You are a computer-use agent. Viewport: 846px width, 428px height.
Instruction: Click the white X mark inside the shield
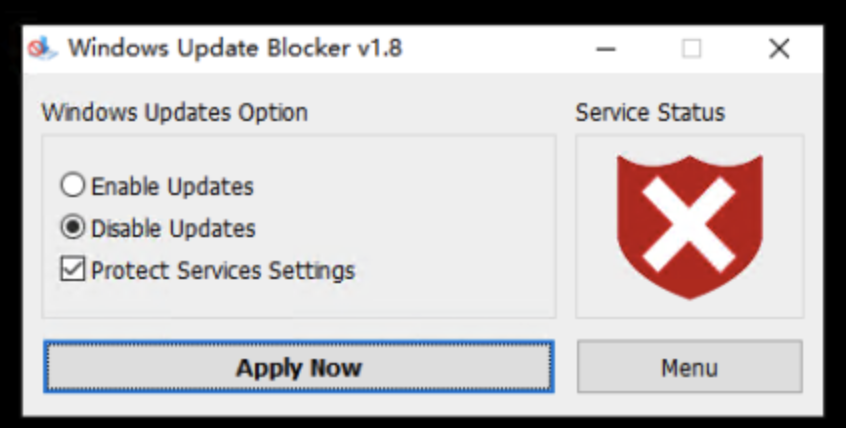tap(689, 225)
